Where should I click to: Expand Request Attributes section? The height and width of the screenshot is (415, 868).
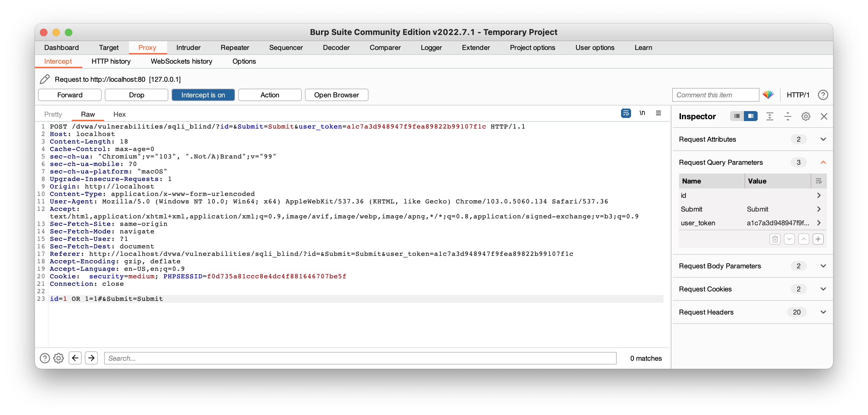pyautogui.click(x=823, y=139)
